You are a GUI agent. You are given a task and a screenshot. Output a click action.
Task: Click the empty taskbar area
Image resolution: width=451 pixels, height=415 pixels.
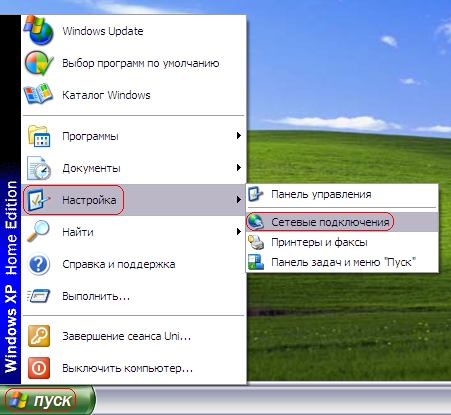click(x=273, y=400)
